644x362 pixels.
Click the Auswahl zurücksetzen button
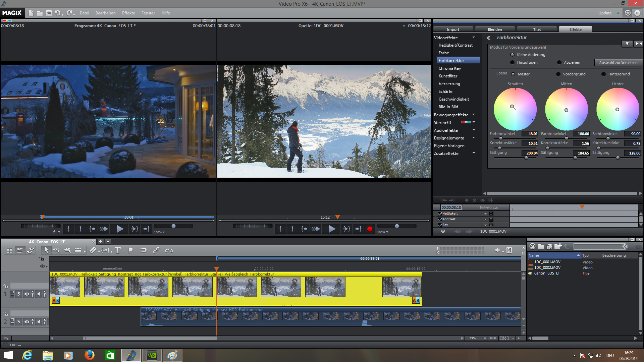[x=618, y=63]
